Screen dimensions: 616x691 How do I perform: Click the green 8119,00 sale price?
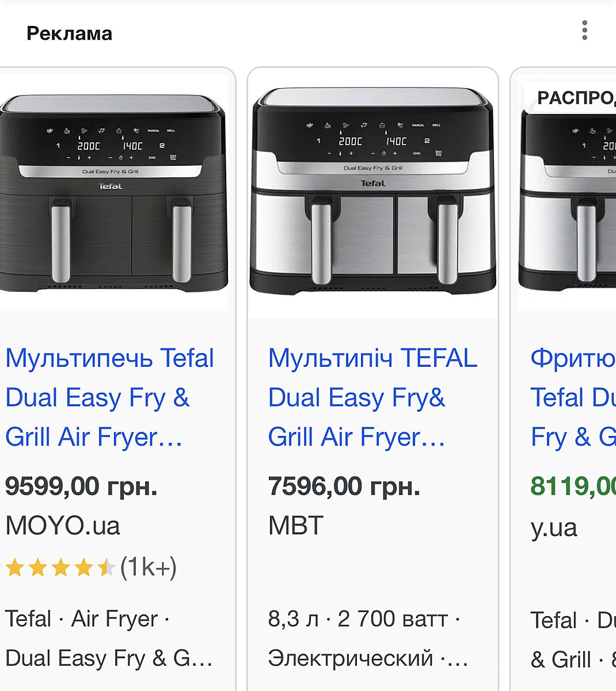pos(573,487)
